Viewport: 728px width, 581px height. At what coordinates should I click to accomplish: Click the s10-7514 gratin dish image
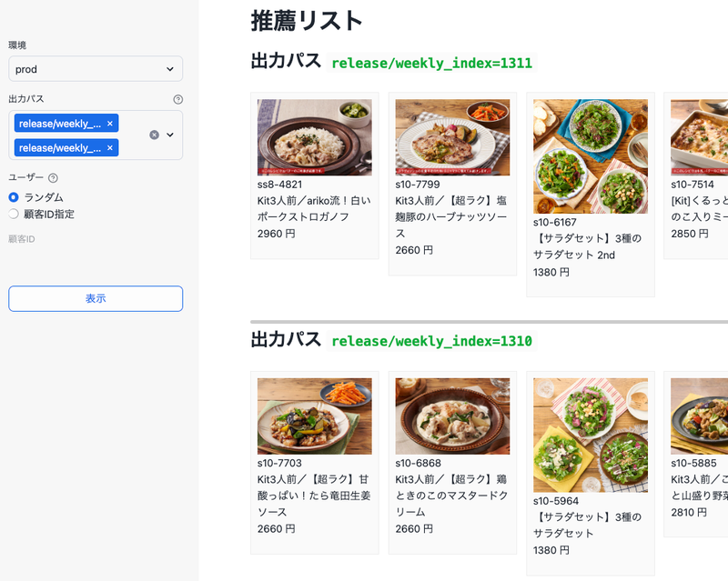click(699, 137)
